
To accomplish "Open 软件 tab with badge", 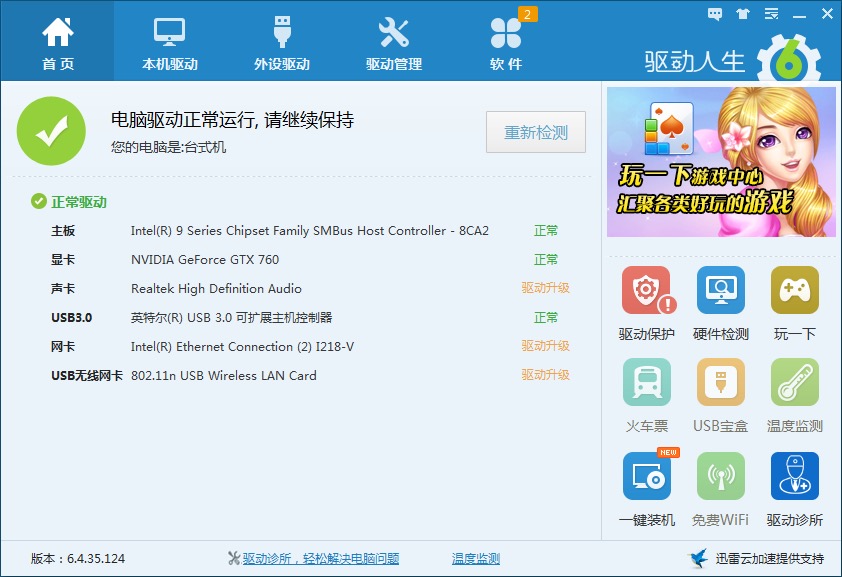I will 506,42.
